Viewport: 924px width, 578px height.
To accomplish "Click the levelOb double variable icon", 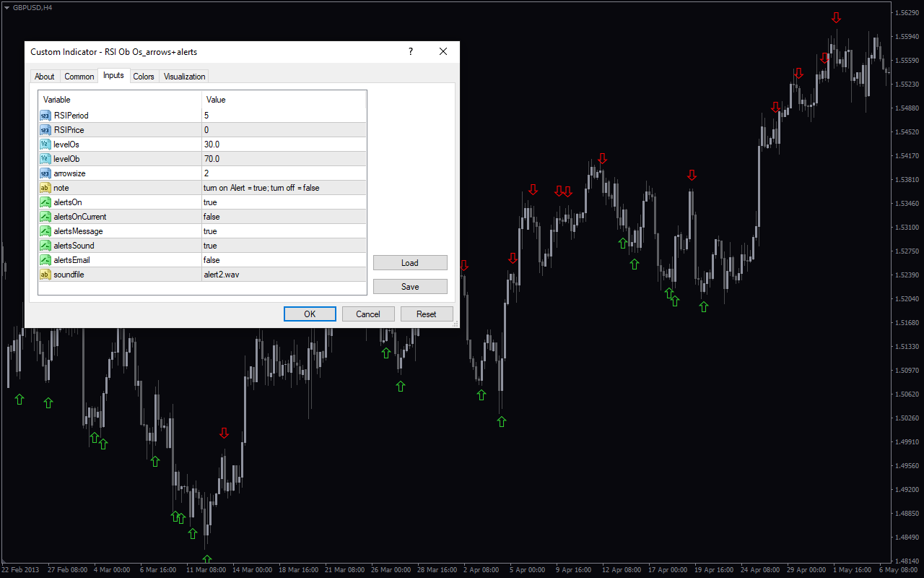I will click(45, 159).
